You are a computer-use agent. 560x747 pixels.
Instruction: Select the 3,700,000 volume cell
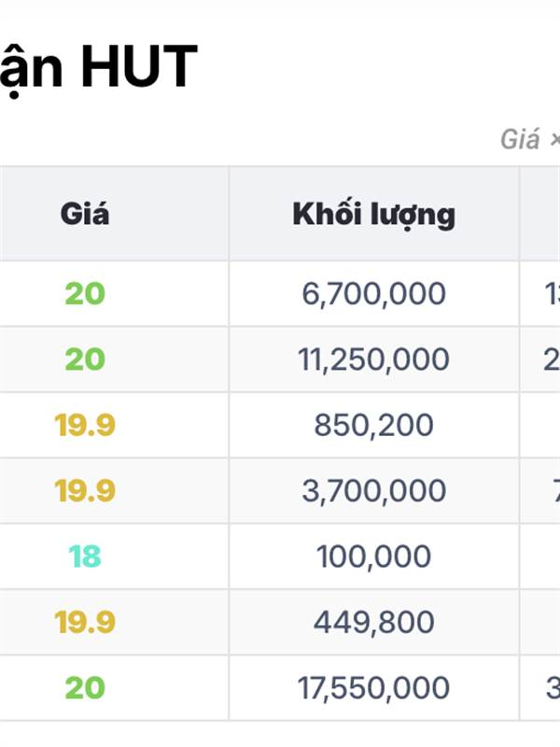[373, 491]
